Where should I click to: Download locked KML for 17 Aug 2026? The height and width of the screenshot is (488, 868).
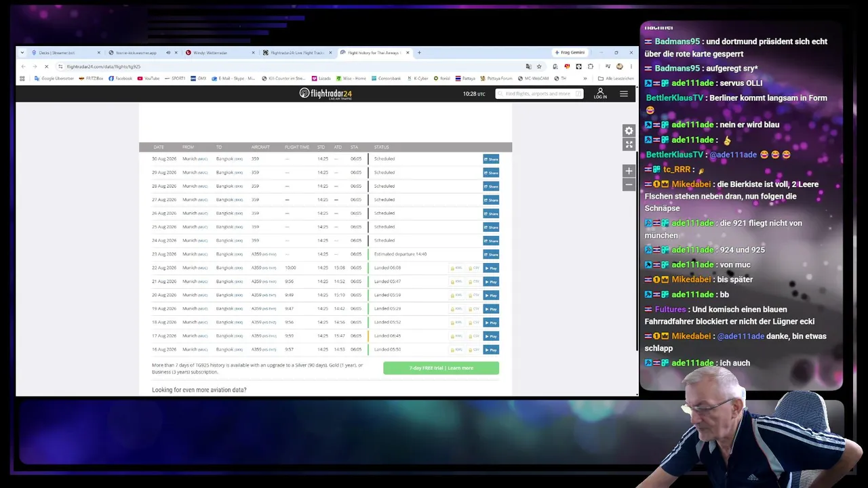[456, 336]
